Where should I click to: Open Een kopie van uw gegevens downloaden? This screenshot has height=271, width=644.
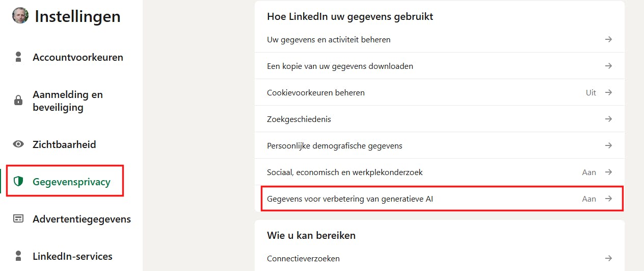pyautogui.click(x=340, y=66)
